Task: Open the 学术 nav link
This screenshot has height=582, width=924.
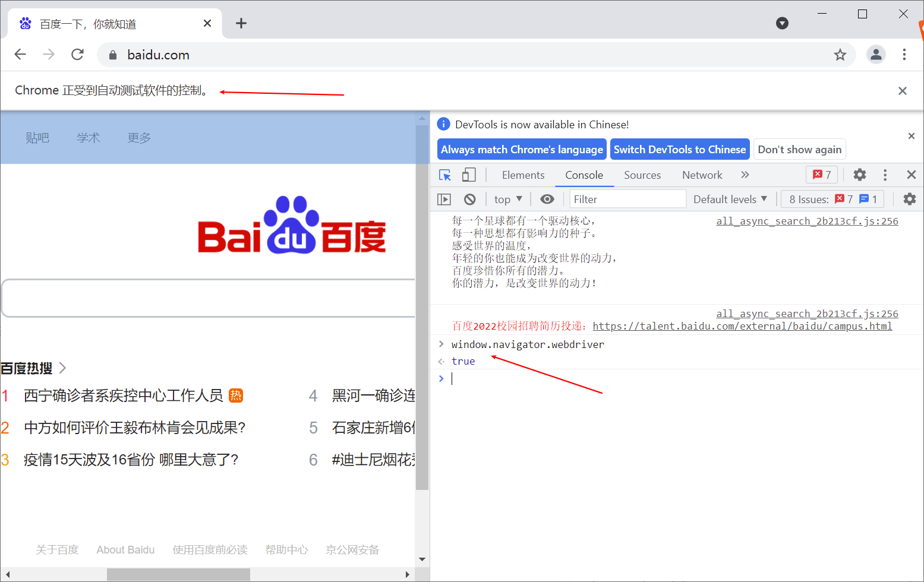Action: click(x=88, y=138)
